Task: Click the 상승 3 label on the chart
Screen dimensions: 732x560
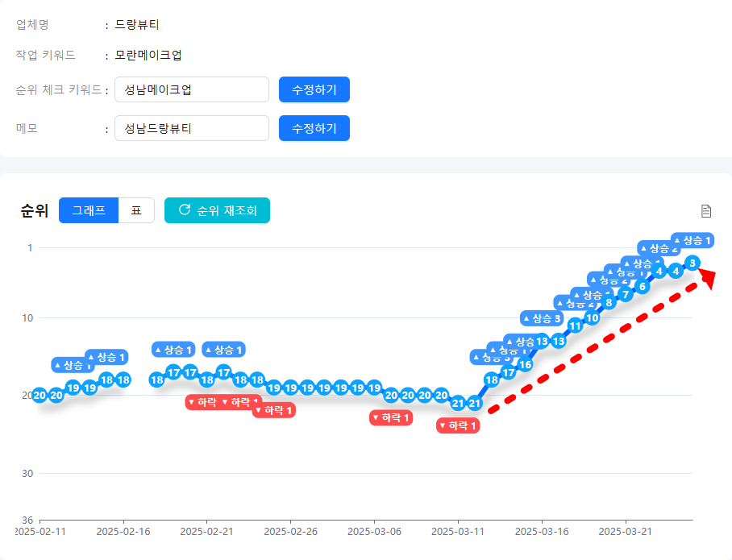Action: (542, 318)
